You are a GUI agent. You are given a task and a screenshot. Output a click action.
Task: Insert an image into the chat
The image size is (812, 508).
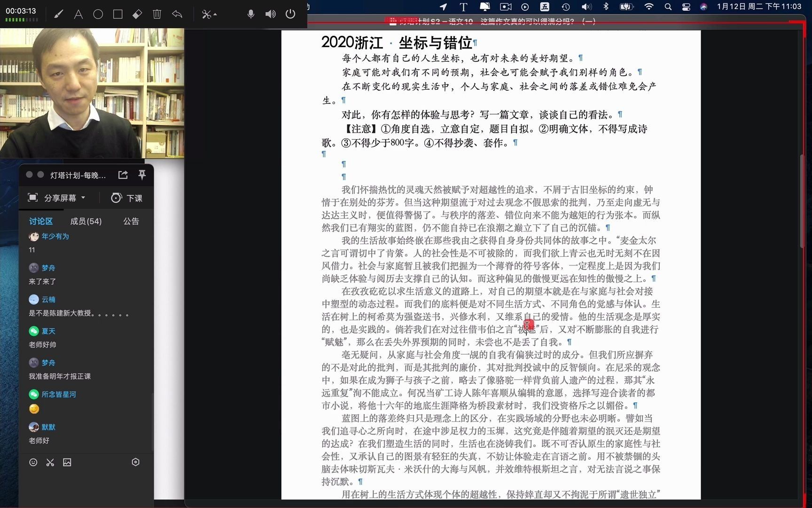[x=67, y=462]
